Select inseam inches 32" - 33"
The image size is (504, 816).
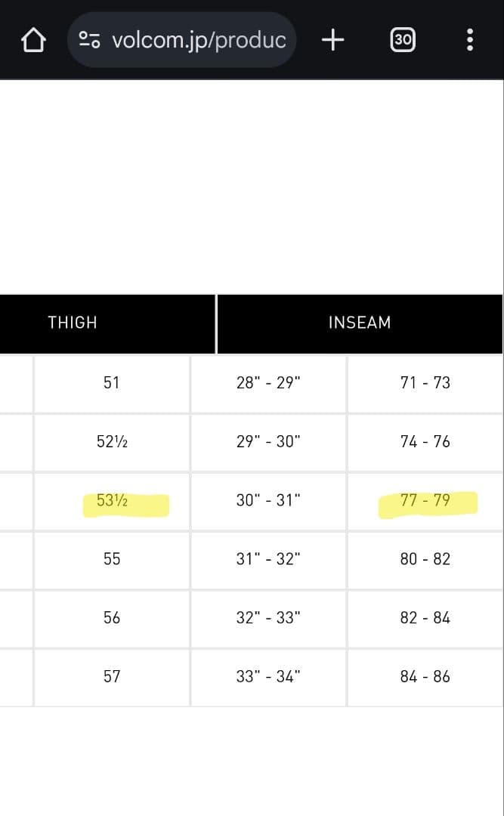click(268, 618)
